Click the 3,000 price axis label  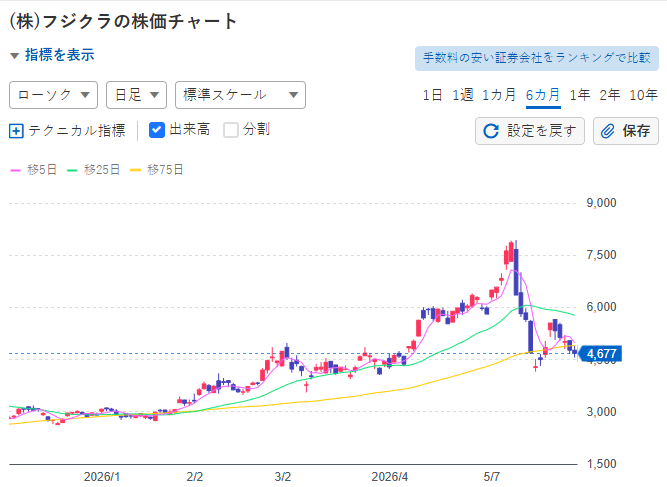601,412
